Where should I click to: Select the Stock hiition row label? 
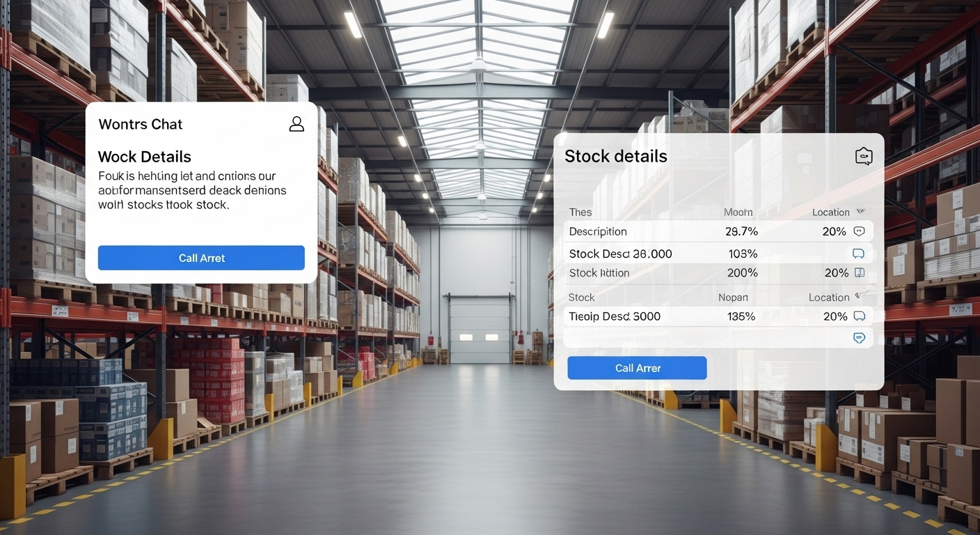click(599, 272)
